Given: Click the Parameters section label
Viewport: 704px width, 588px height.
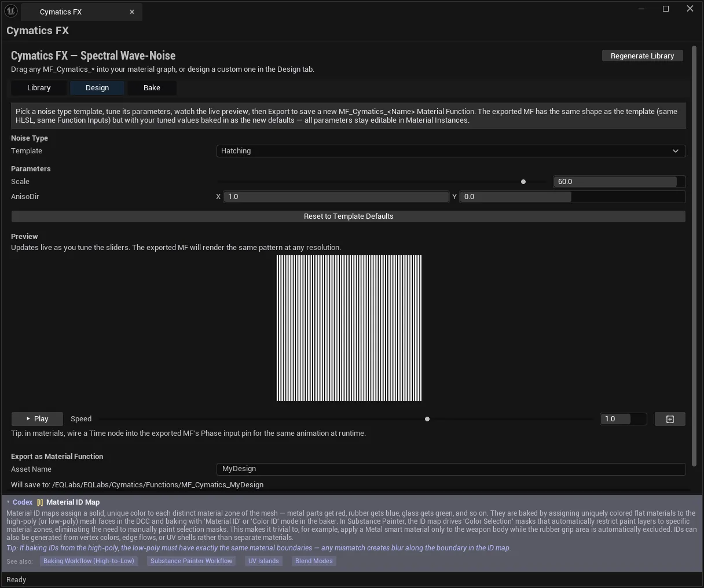Looking at the screenshot, I should coord(31,169).
